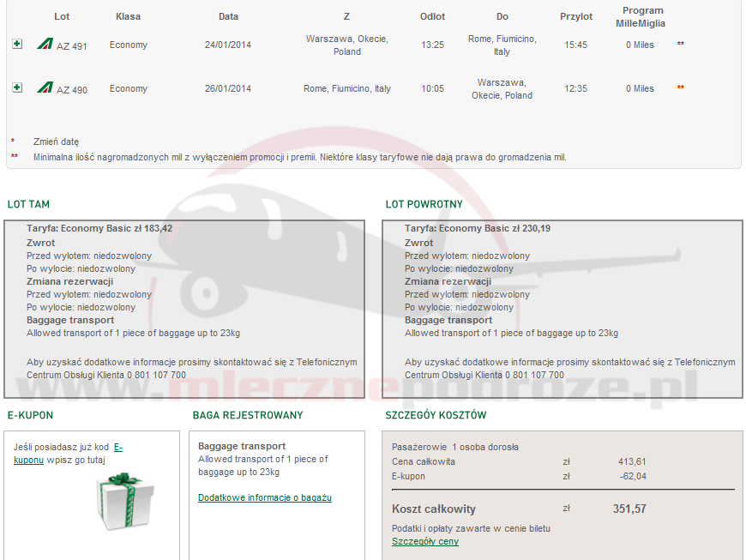Screen dimensions: 746x560
Task: Expand flight AZ 491 details with plus icon
Action: pyautogui.click(x=17, y=44)
